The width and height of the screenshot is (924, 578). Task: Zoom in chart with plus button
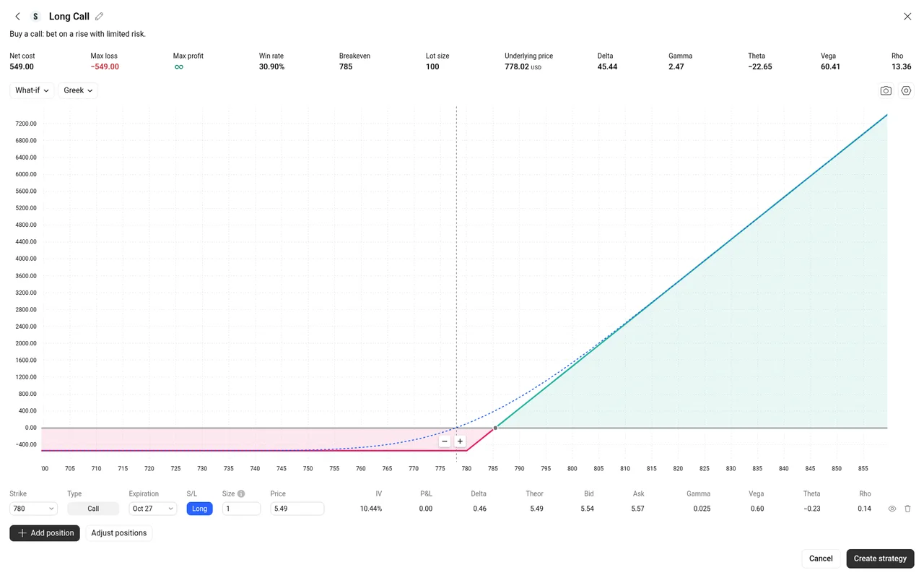[460, 441]
